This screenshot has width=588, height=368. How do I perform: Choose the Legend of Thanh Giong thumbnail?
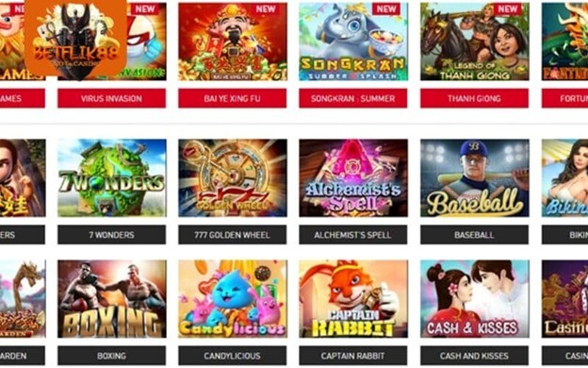click(x=474, y=42)
